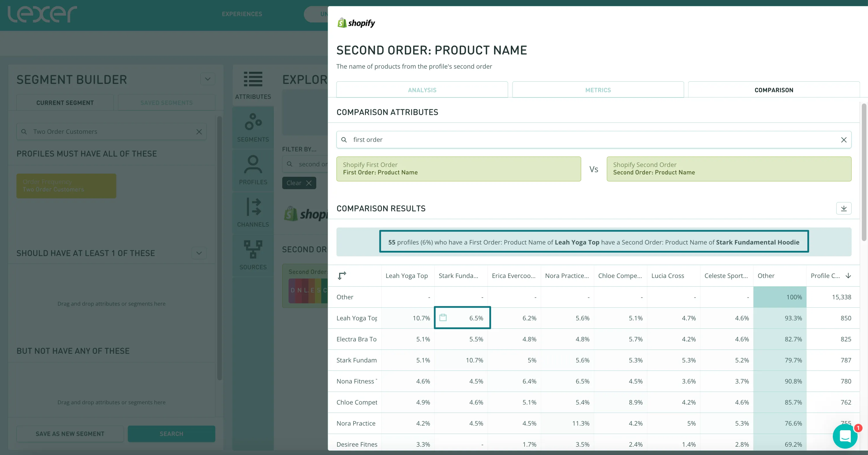Swap axes using the pivot arrow icon
The height and width of the screenshot is (455, 868).
(342, 275)
